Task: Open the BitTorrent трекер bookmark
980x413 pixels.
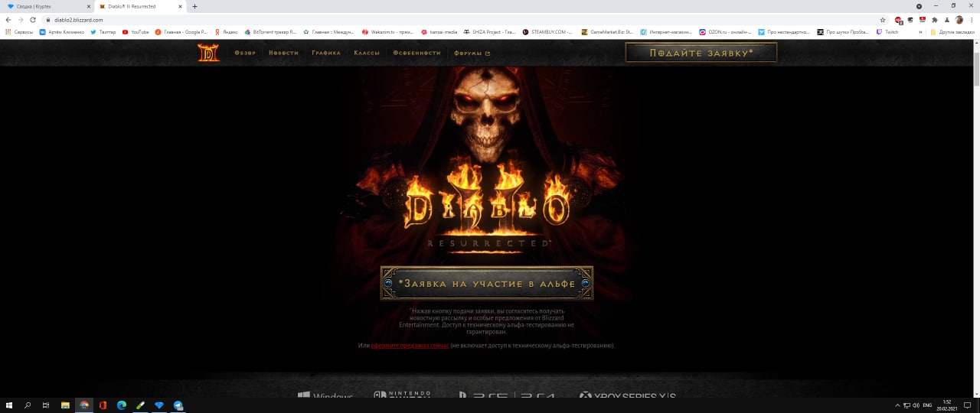Action: pos(270,32)
